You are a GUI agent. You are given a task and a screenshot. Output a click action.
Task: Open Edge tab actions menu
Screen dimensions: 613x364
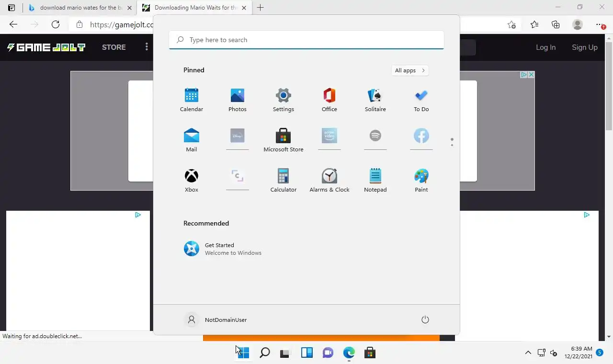pos(11,8)
